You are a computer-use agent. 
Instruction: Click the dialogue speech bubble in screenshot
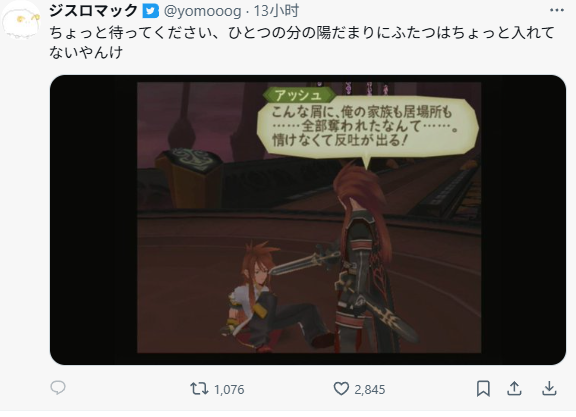point(367,128)
